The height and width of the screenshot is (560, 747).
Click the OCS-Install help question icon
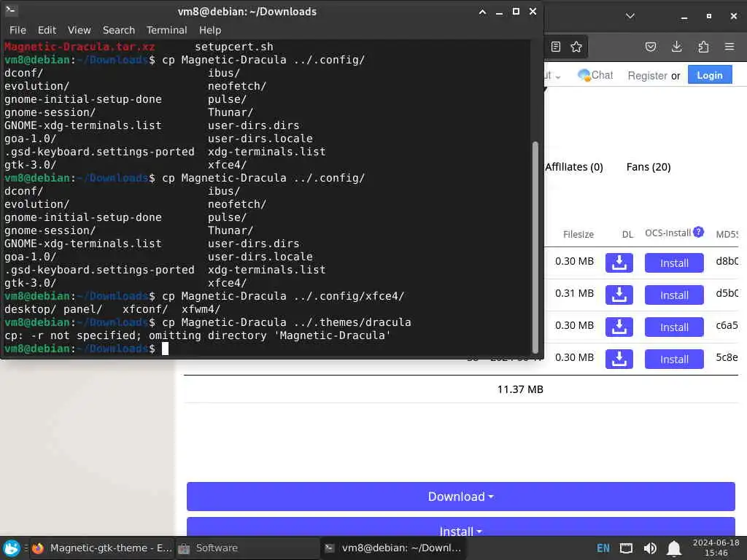pyautogui.click(x=698, y=232)
